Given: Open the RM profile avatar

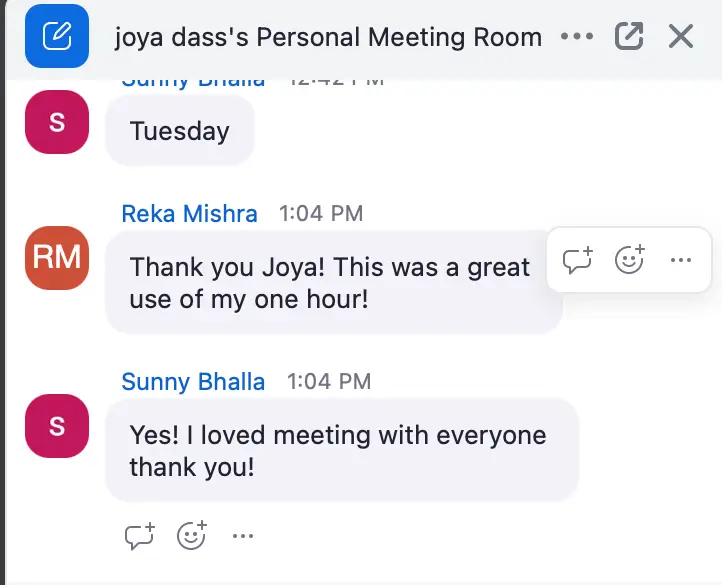Looking at the screenshot, I should (x=57, y=257).
